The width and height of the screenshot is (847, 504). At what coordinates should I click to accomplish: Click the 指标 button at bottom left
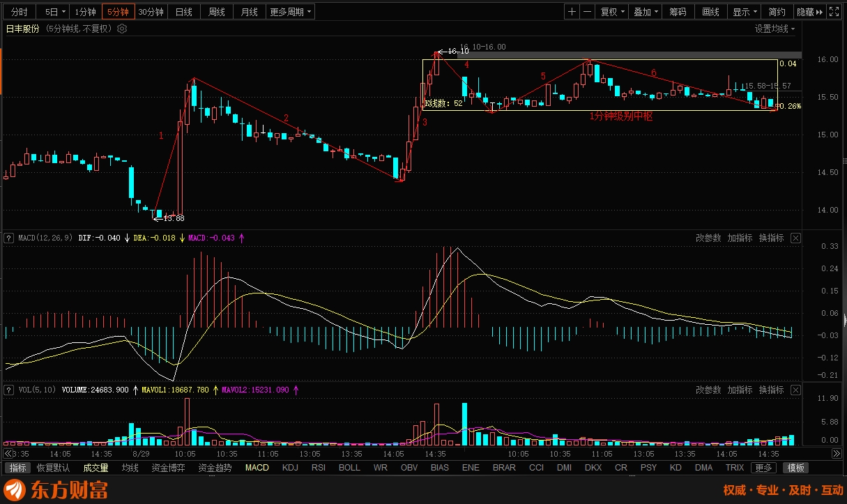click(19, 468)
